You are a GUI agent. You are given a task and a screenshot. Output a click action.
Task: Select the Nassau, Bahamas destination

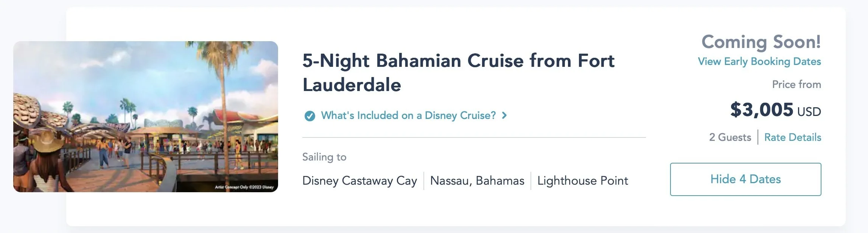pos(477,181)
